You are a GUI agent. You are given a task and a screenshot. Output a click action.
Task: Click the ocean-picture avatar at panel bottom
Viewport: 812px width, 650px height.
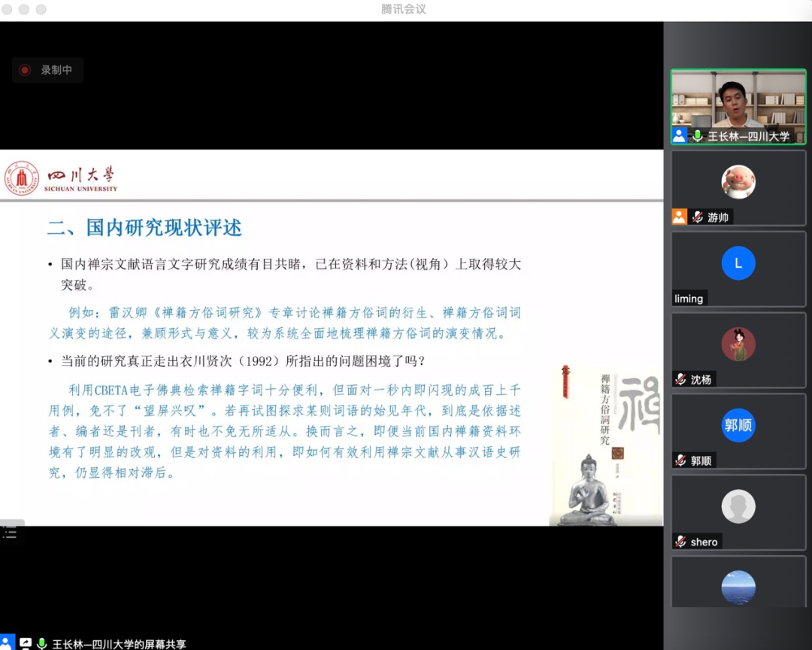pyautogui.click(x=738, y=588)
